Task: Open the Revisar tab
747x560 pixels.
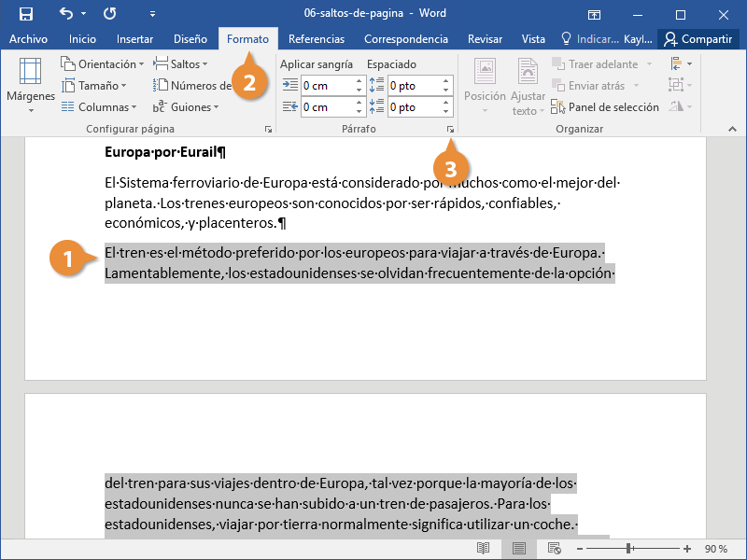Action: click(485, 39)
